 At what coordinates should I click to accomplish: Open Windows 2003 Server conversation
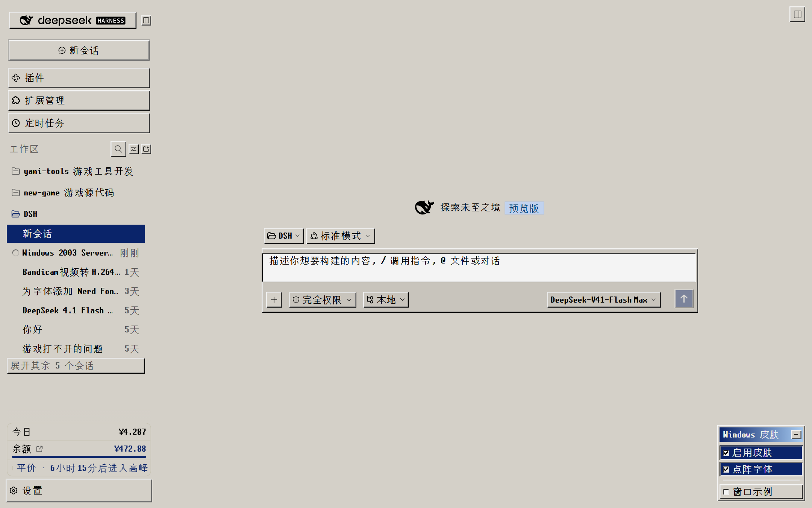(x=76, y=253)
